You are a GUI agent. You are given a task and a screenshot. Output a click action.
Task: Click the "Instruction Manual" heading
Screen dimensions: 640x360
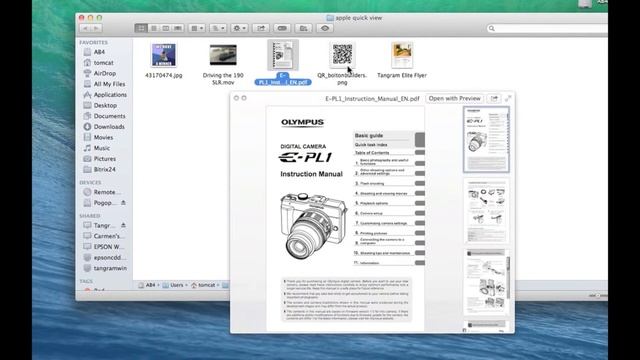311,174
